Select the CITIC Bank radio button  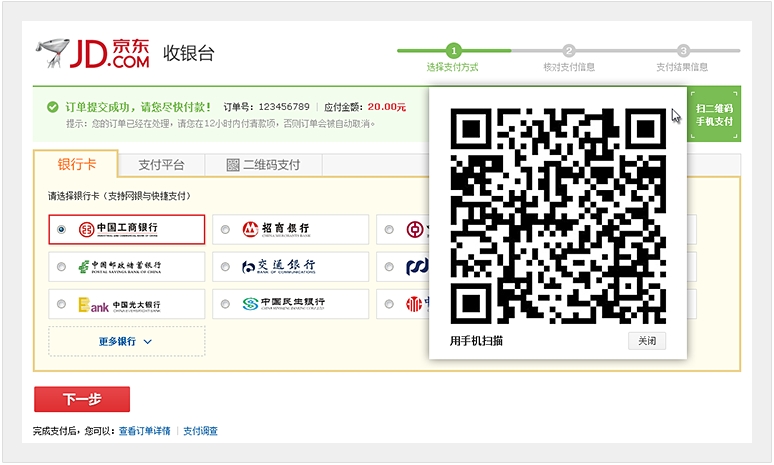point(389,304)
